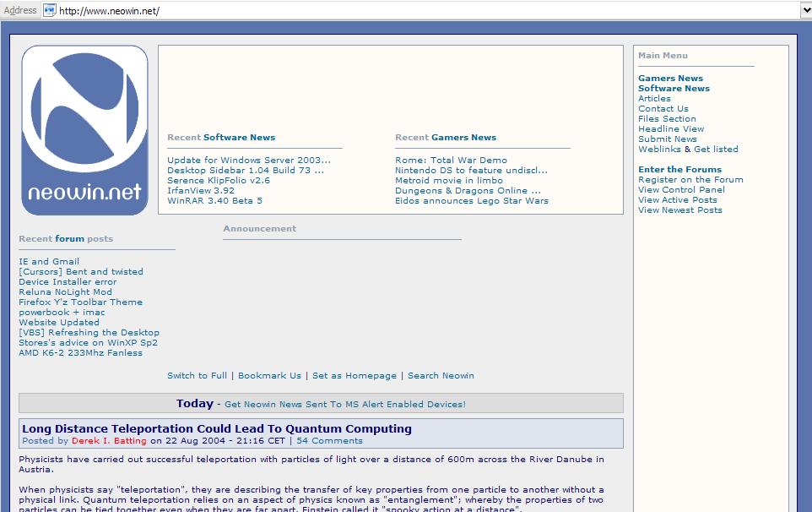Click the Today heading text
The image size is (812, 512).
(x=195, y=403)
